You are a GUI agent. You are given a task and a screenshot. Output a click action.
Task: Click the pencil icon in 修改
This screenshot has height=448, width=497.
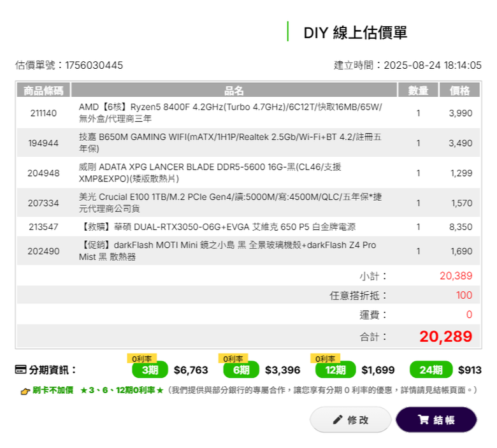[x=338, y=419]
